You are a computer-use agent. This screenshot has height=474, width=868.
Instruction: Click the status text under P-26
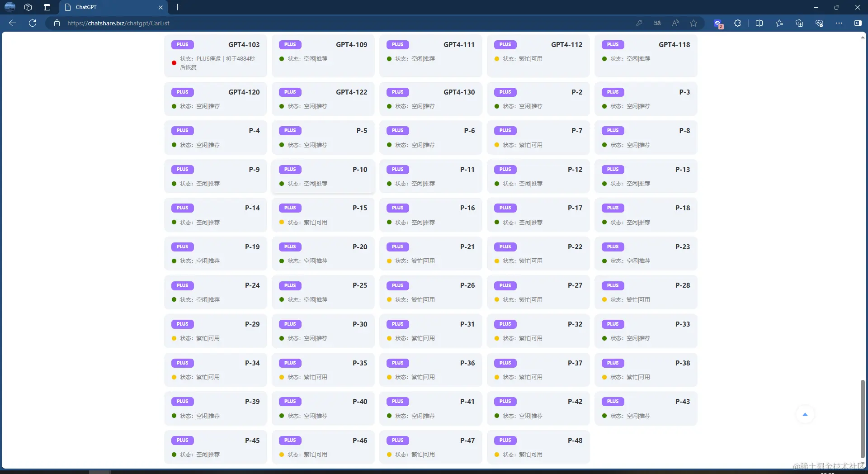pyautogui.click(x=415, y=300)
